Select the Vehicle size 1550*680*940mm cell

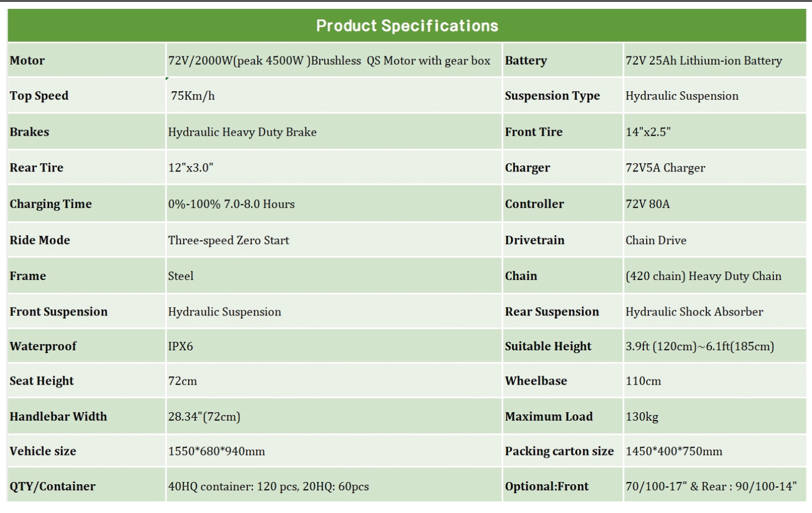(x=216, y=451)
